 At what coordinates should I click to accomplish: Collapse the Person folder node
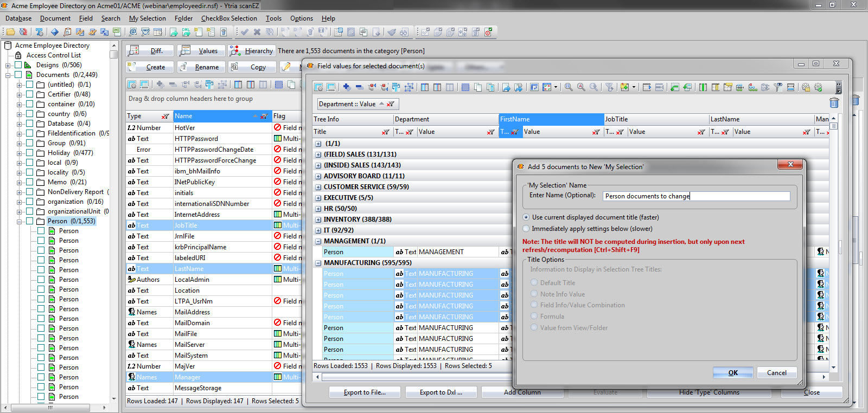(19, 221)
